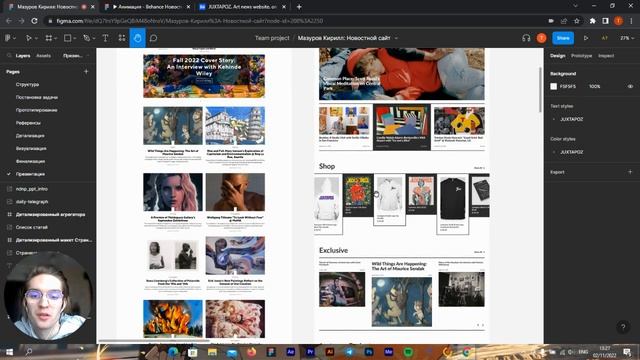Open the Resources components tool
The width and height of the screenshot is (640, 360).
point(122,38)
